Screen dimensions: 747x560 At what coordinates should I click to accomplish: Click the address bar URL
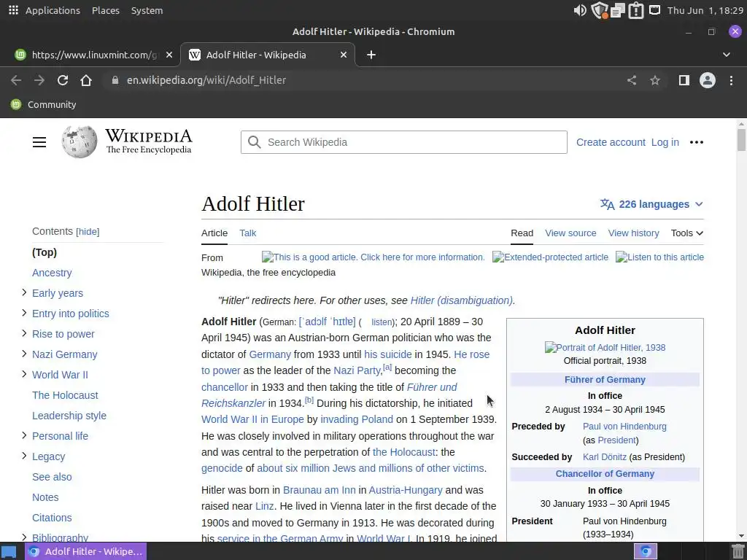click(x=206, y=80)
